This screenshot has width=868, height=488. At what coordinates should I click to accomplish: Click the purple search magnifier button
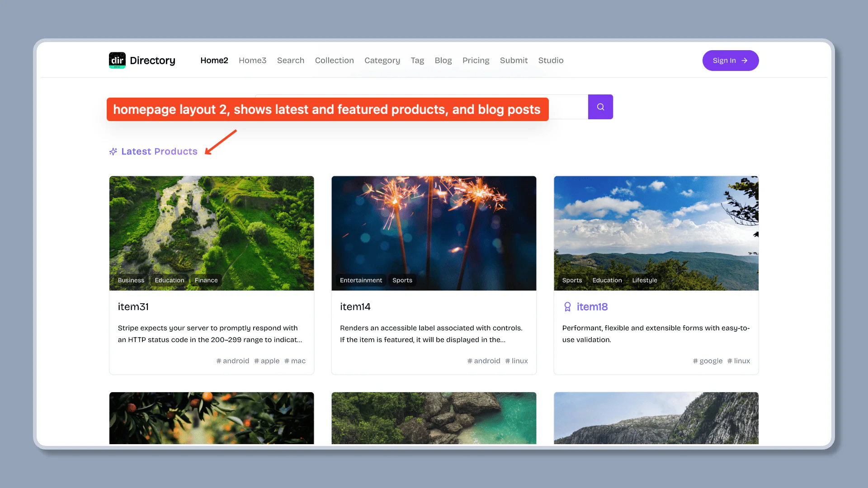point(600,107)
